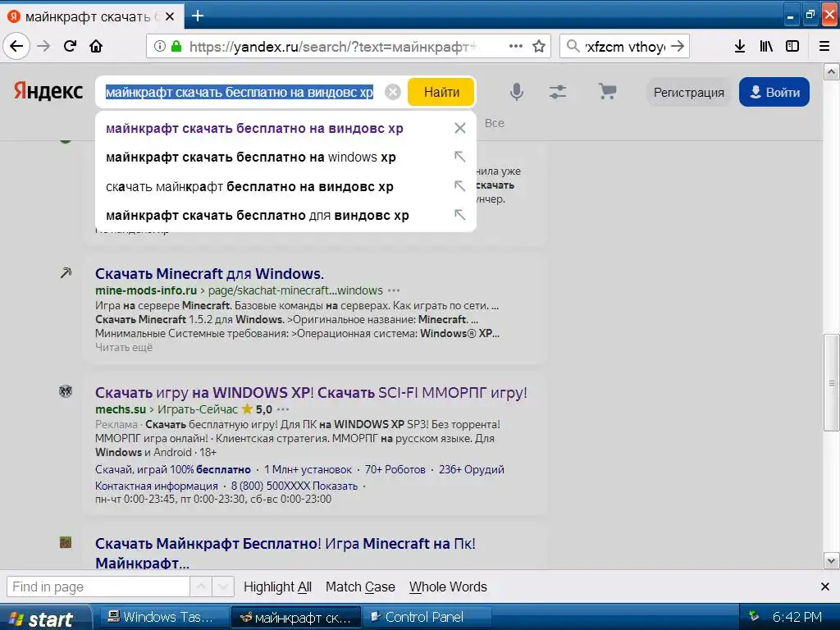Select suggestion 'майнкрафт скачать бесплатно на виндовс xp'
The height and width of the screenshot is (630, 840).
(x=254, y=129)
